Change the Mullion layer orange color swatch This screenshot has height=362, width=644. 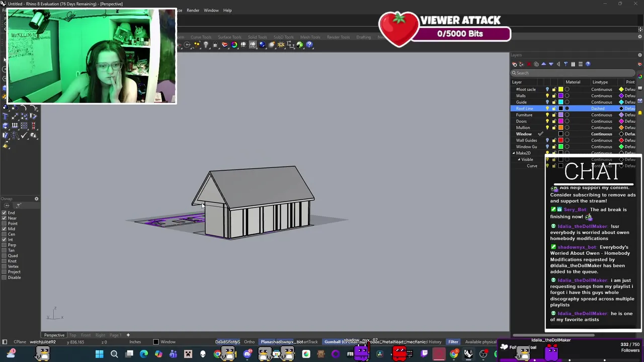coord(560,128)
